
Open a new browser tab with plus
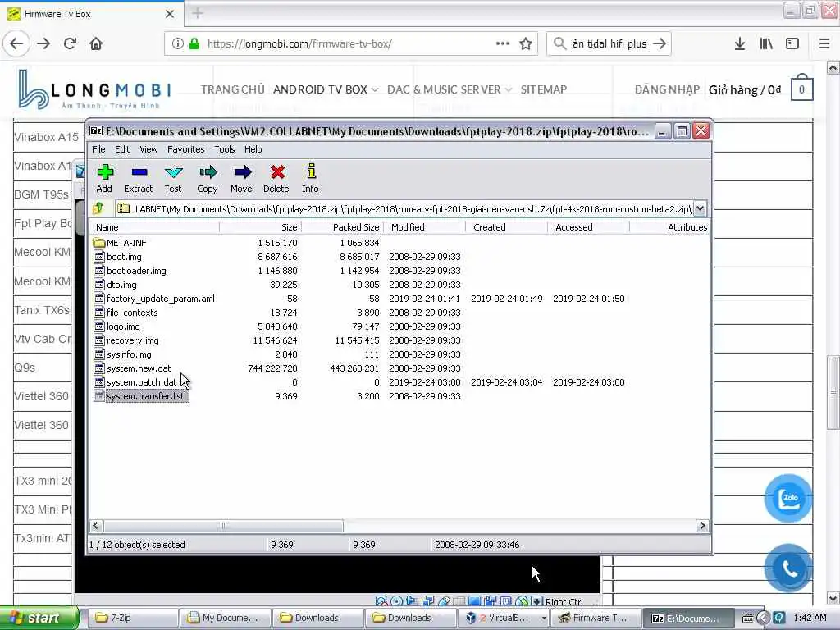(198, 13)
